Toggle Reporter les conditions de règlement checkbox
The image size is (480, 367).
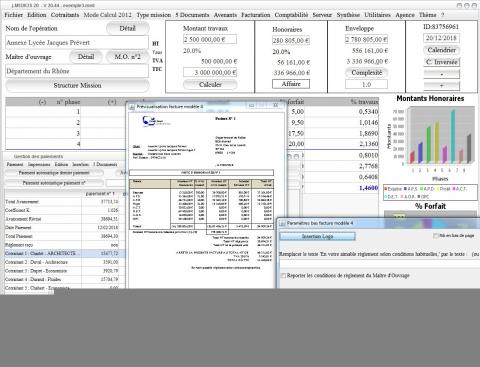coord(283,275)
